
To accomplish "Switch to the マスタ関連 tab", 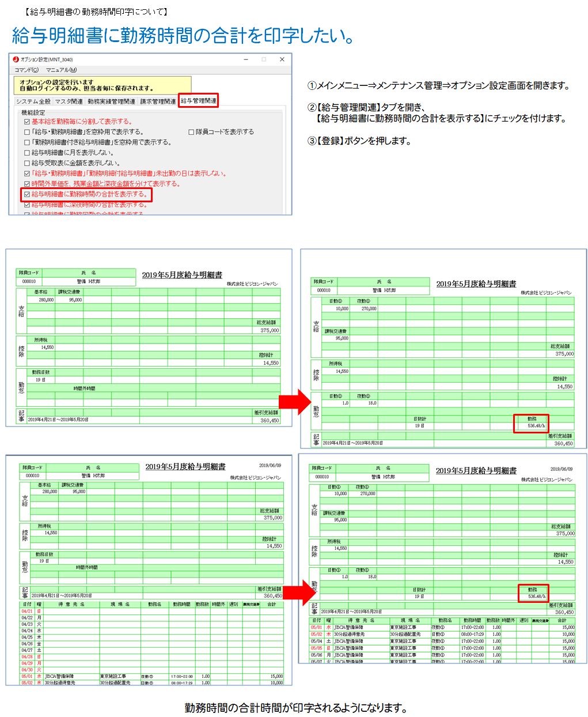I will (69, 101).
